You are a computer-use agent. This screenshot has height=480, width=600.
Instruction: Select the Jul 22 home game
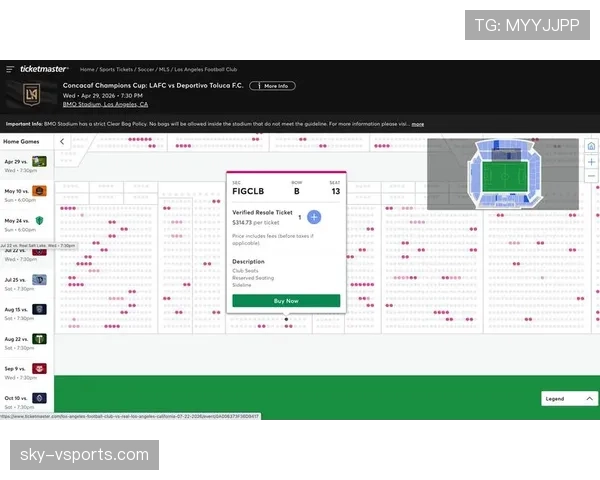click(26, 254)
